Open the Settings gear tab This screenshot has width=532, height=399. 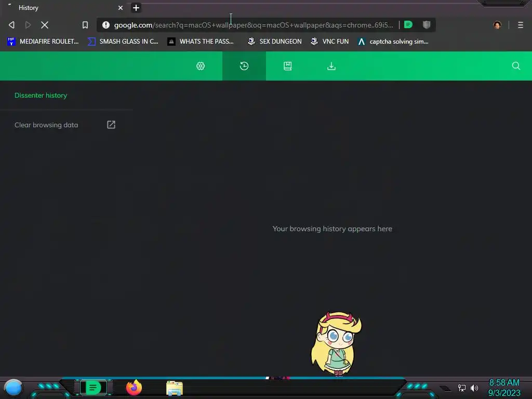click(x=201, y=66)
